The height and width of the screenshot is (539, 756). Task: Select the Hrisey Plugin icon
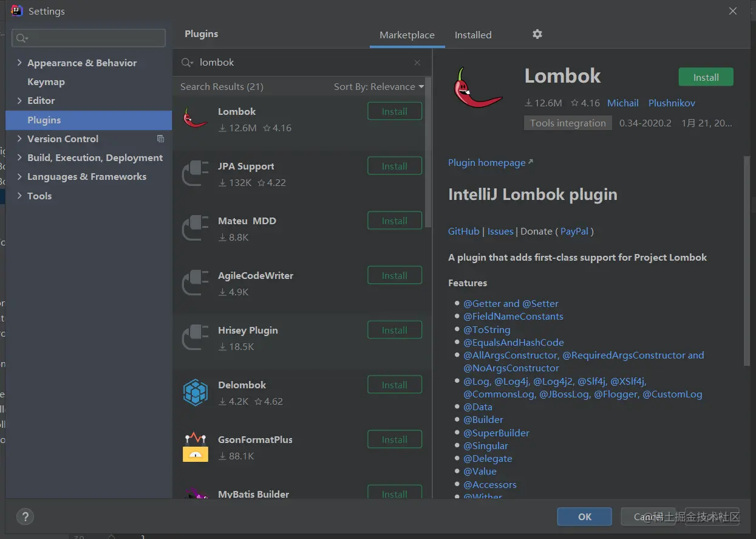(196, 337)
